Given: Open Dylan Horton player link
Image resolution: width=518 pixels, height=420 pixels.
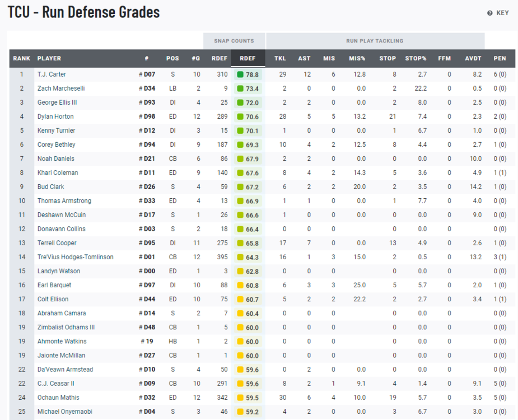Looking at the screenshot, I should [55, 116].
